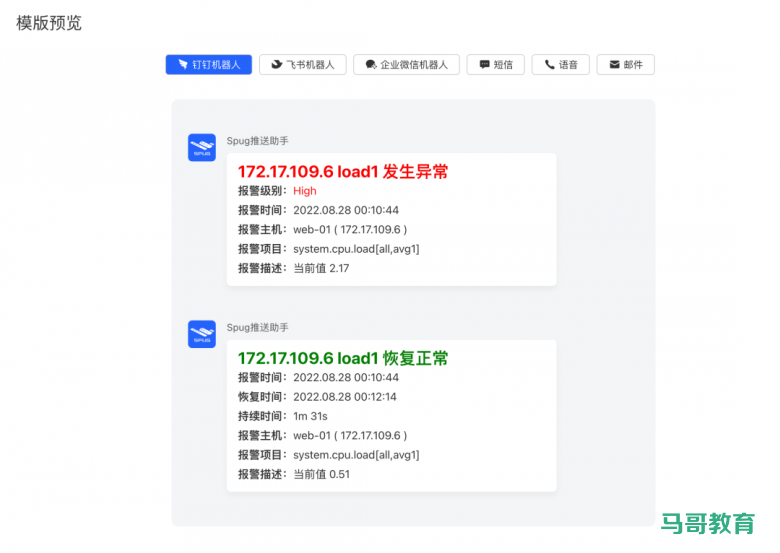This screenshot has height=553, width=780.
Task: Open the 短信 preview tab
Action: coord(496,65)
